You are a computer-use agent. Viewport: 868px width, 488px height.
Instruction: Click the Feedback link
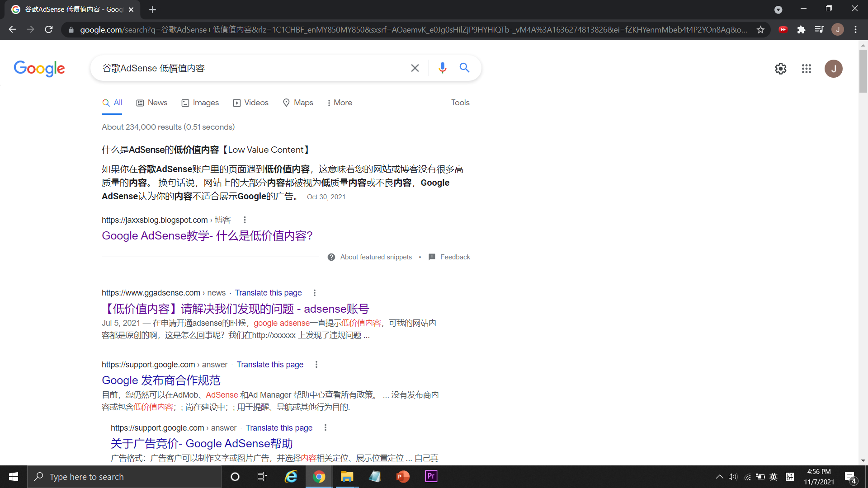click(455, 257)
